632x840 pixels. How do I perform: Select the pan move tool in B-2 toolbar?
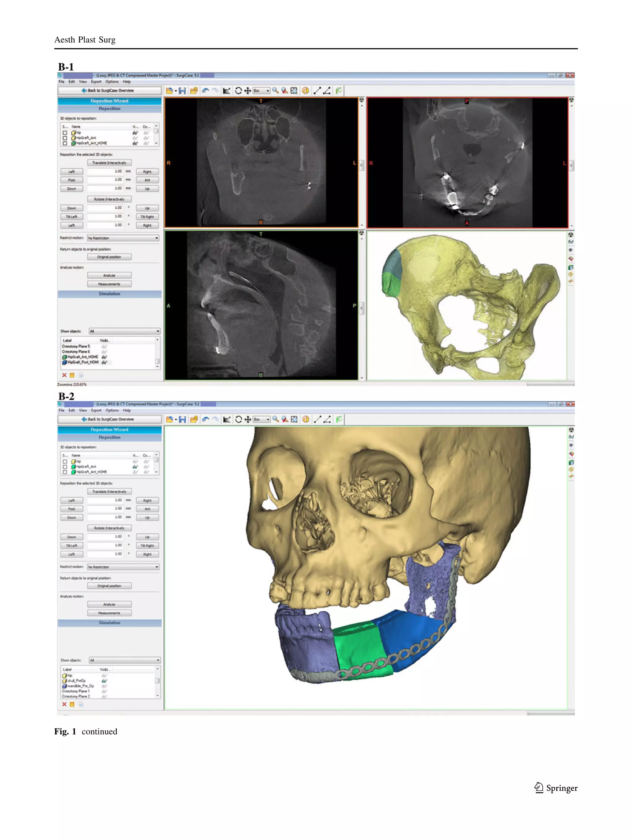[x=247, y=419]
